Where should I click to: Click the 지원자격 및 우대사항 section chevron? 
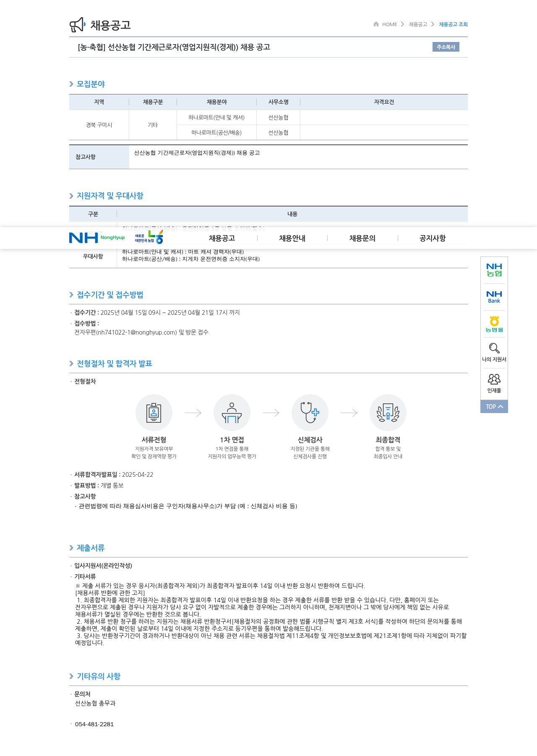[x=71, y=196]
